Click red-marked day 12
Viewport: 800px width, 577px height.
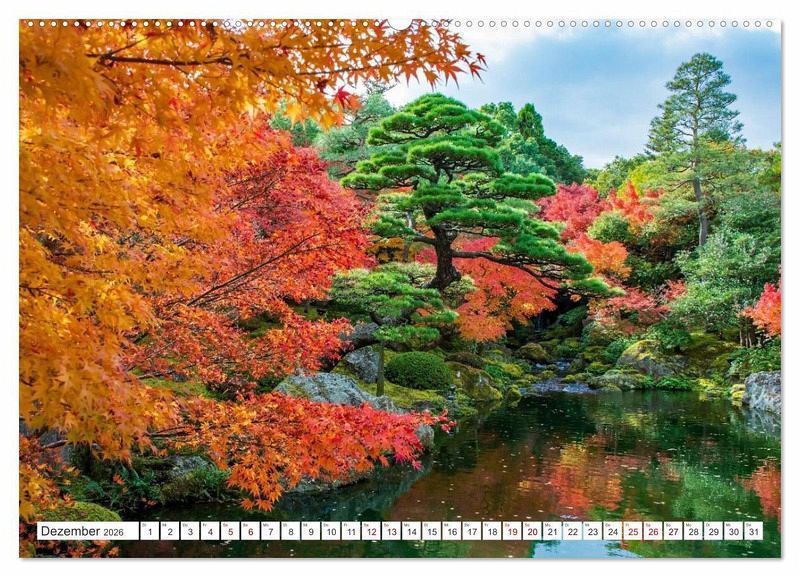click(x=371, y=531)
